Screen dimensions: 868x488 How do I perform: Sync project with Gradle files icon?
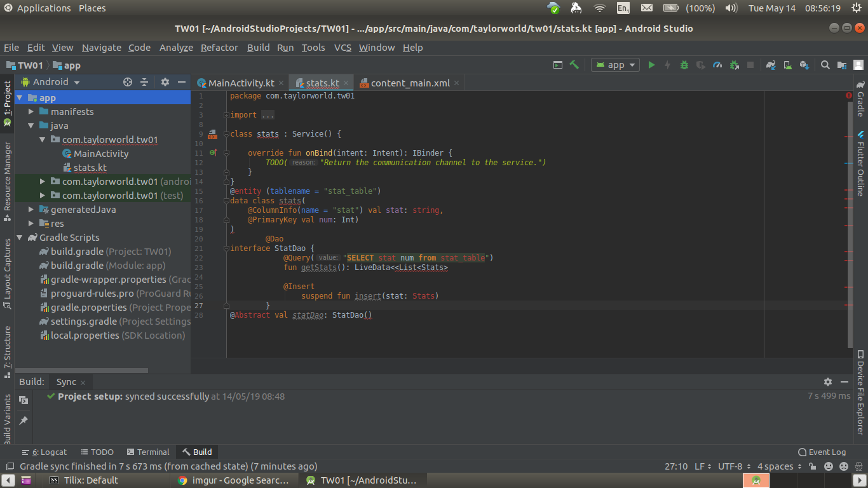point(771,65)
